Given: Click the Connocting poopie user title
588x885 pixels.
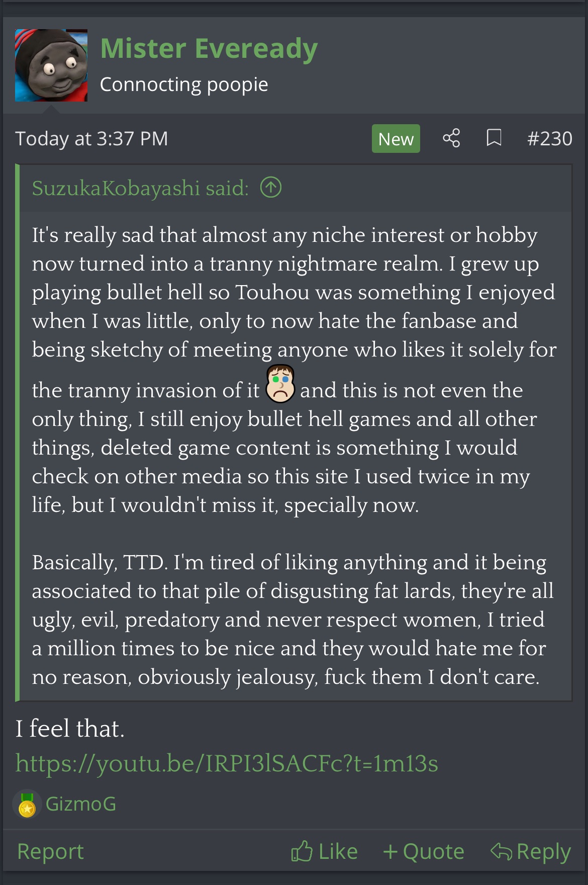Looking at the screenshot, I should pyautogui.click(x=184, y=84).
